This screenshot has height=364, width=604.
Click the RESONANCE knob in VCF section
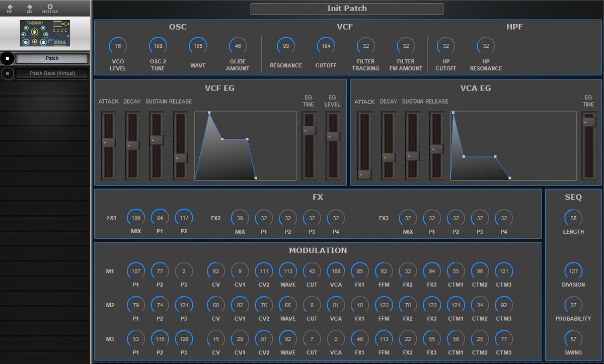coord(286,46)
